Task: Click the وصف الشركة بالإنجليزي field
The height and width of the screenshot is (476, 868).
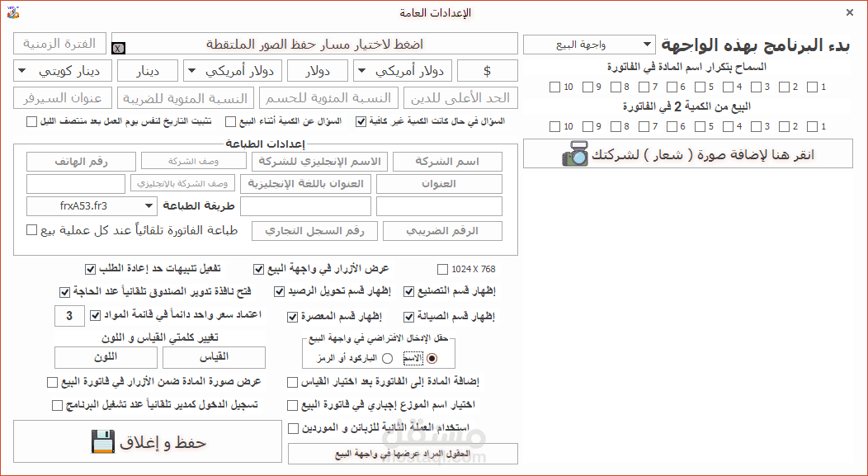Action: click(x=182, y=183)
